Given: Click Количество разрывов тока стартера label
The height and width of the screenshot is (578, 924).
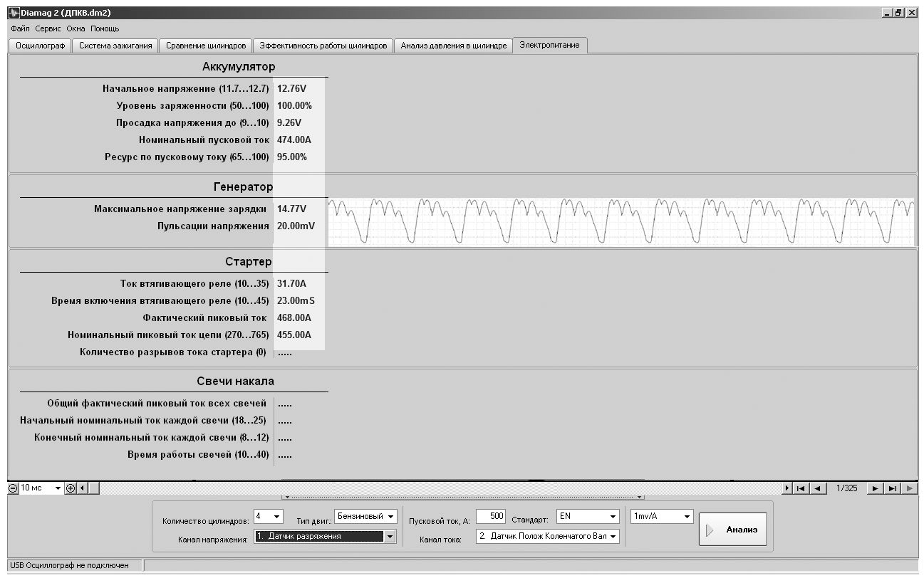Looking at the screenshot, I should pyautogui.click(x=173, y=352).
